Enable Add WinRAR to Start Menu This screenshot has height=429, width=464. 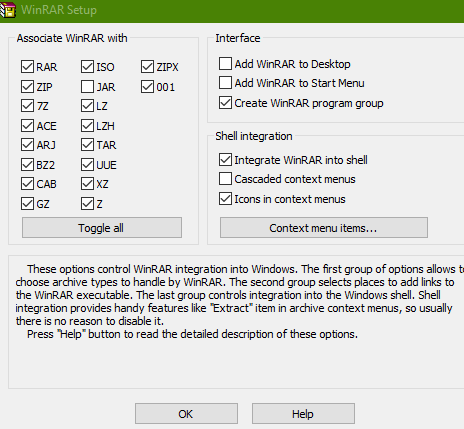point(225,83)
